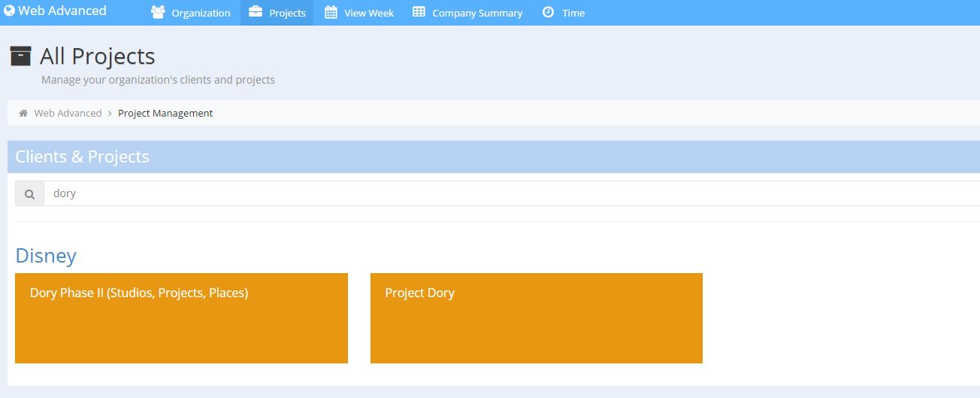Open Company Summary from the top navigation

(477, 14)
